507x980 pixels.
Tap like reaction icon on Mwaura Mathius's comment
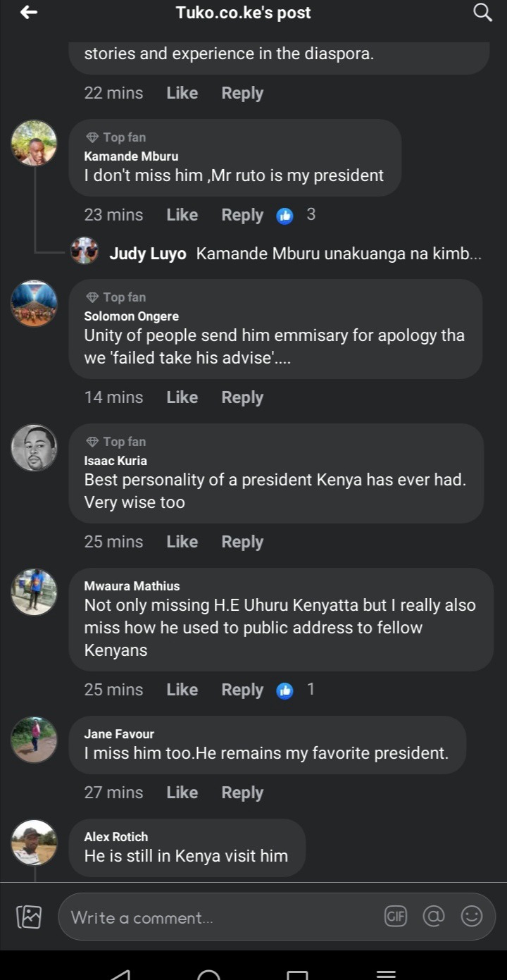[284, 690]
